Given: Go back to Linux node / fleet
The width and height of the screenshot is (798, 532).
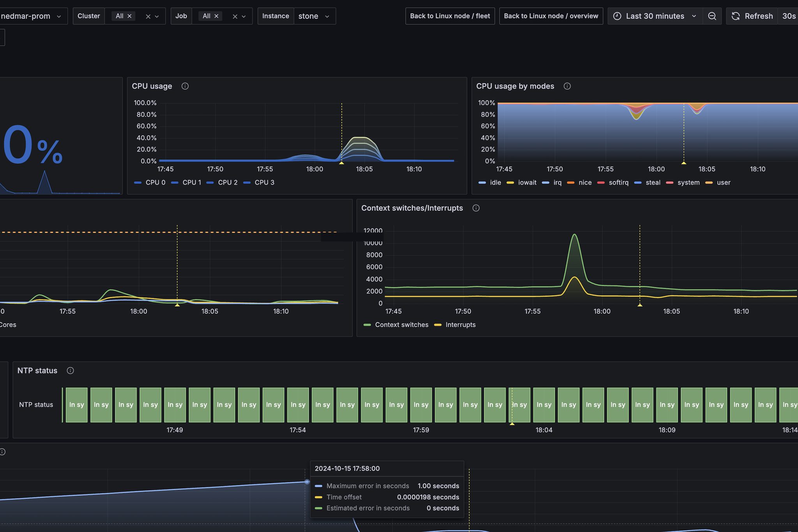Looking at the screenshot, I should click(450, 16).
